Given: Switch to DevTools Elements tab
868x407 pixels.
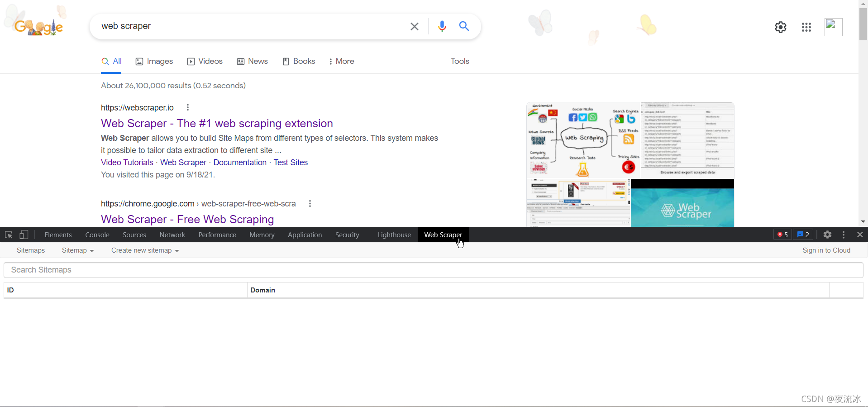Looking at the screenshot, I should point(58,235).
